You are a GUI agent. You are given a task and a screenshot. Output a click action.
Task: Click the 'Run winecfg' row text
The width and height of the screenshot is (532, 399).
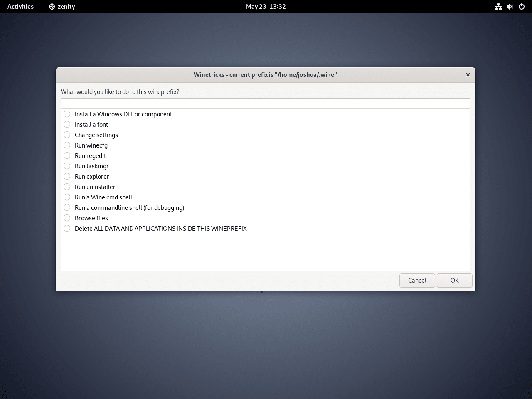[91, 145]
